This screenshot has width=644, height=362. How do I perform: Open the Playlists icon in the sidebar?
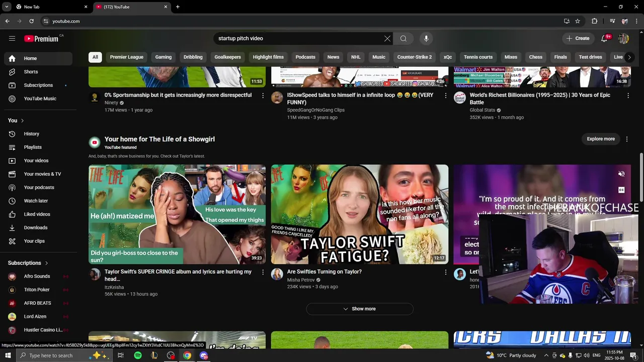tap(12, 147)
